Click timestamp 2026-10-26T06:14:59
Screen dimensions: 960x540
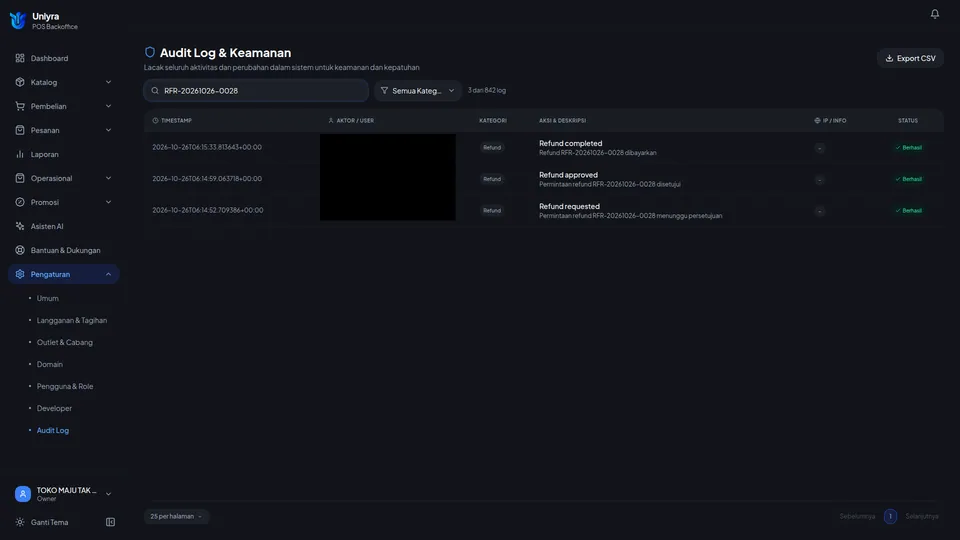point(207,179)
